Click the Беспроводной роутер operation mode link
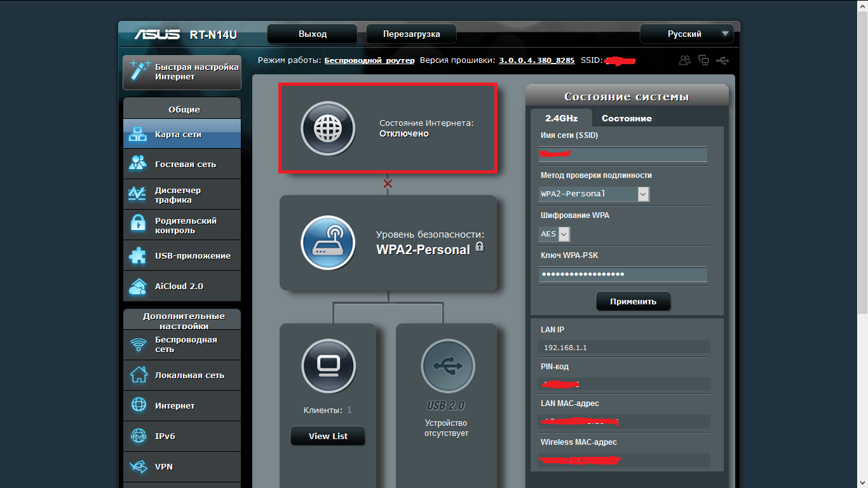 (369, 60)
